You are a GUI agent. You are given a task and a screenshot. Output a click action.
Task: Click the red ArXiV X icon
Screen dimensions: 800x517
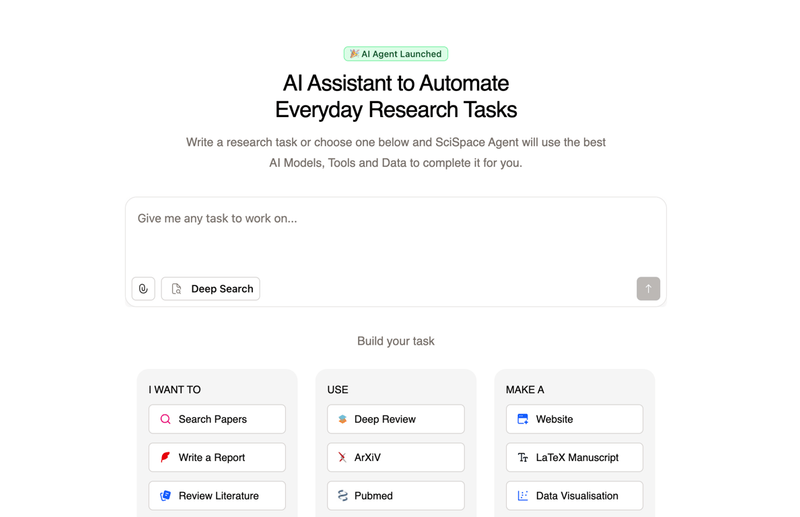coord(342,457)
